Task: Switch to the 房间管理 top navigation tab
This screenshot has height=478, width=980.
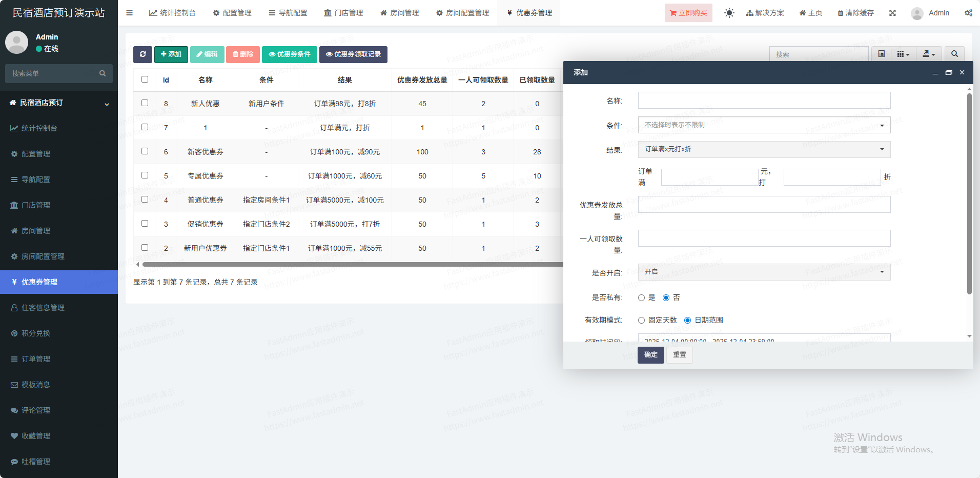Action: click(400, 13)
